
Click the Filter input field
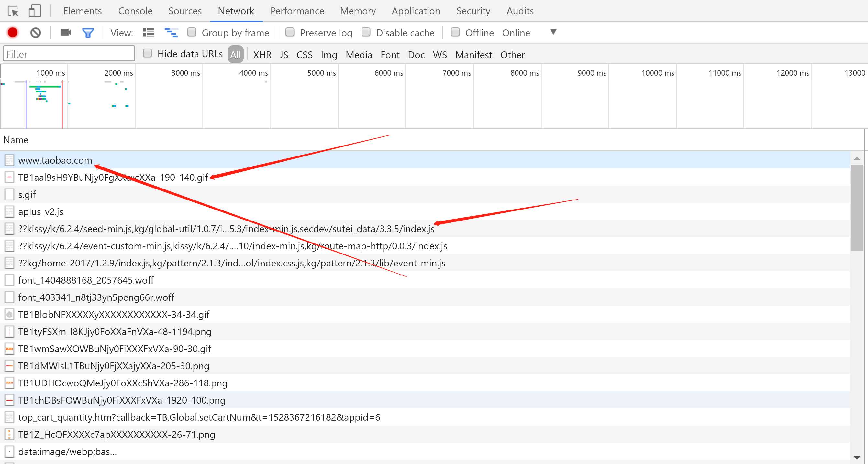point(68,54)
